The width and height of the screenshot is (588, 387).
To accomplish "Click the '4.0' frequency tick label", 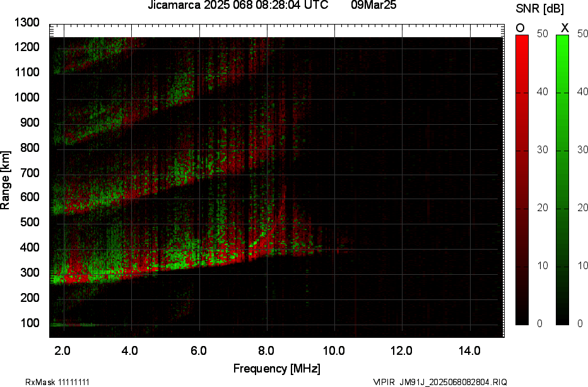I will [x=130, y=351].
